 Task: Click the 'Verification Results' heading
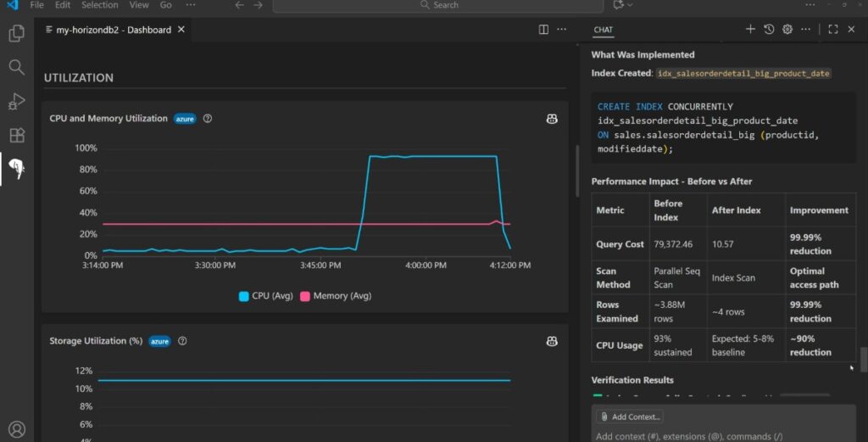click(632, 381)
